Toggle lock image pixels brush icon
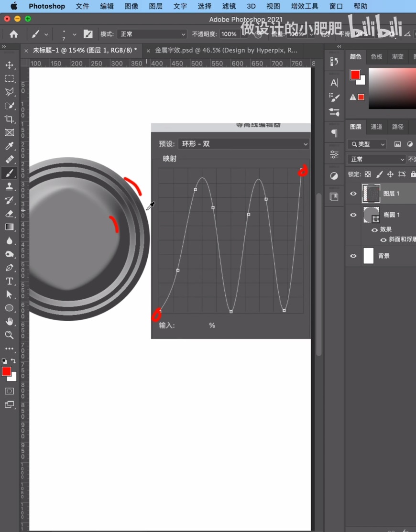 (379, 174)
